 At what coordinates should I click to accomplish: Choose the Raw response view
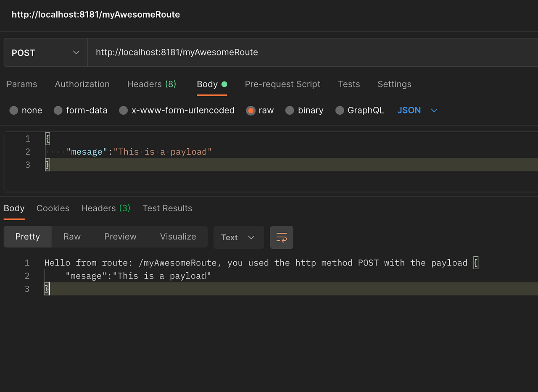click(x=72, y=237)
